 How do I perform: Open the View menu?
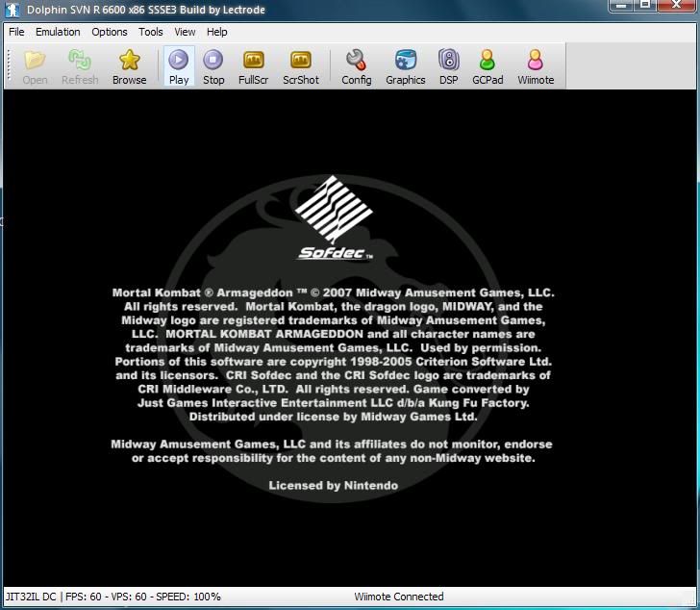pyautogui.click(x=185, y=32)
